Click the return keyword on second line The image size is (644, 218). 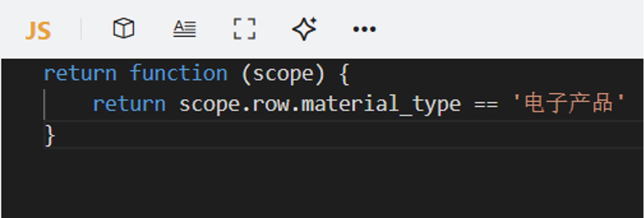129,104
